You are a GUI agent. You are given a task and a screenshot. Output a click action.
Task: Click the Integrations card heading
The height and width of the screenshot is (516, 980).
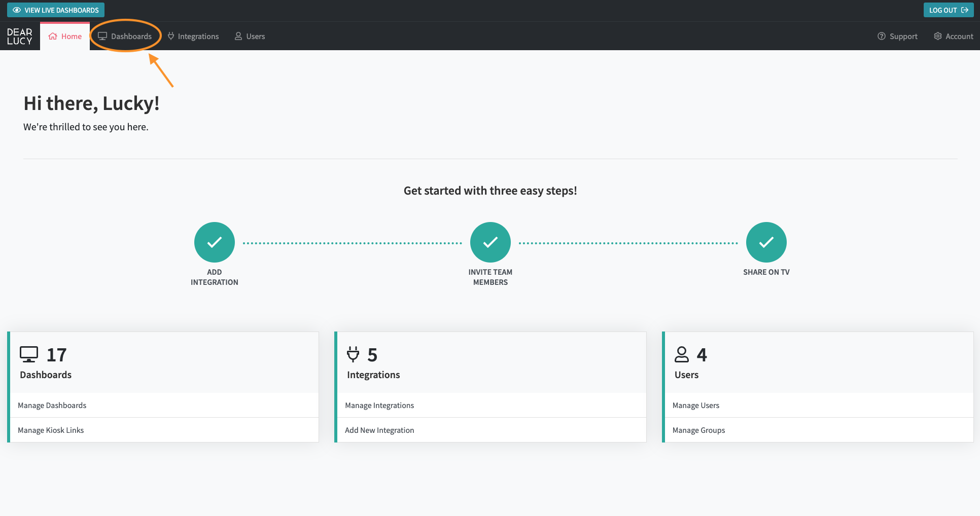pos(373,375)
